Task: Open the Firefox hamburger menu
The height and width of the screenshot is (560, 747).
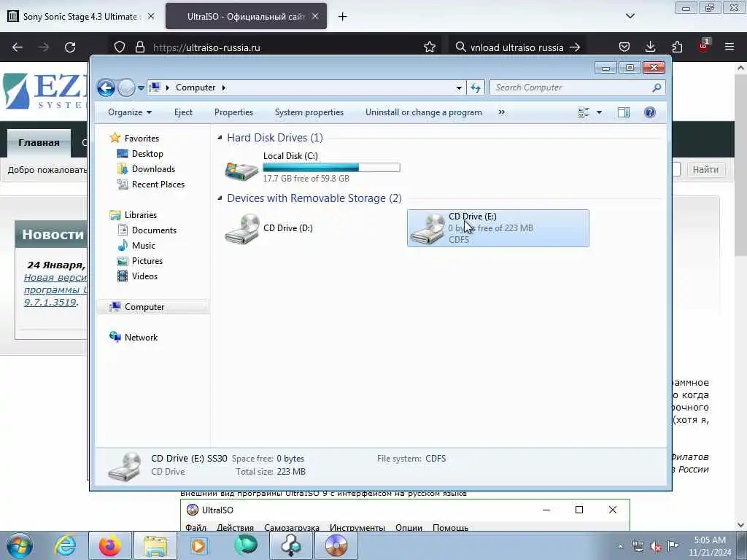Action: [729, 47]
